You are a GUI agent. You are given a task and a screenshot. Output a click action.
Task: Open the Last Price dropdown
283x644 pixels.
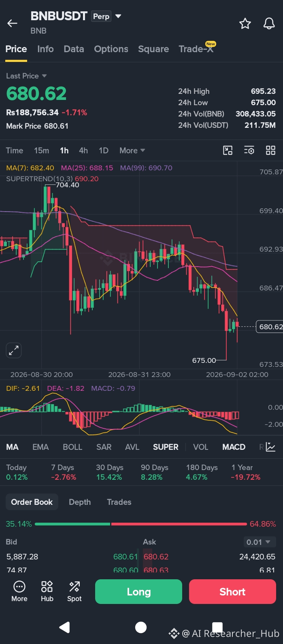[x=26, y=76]
